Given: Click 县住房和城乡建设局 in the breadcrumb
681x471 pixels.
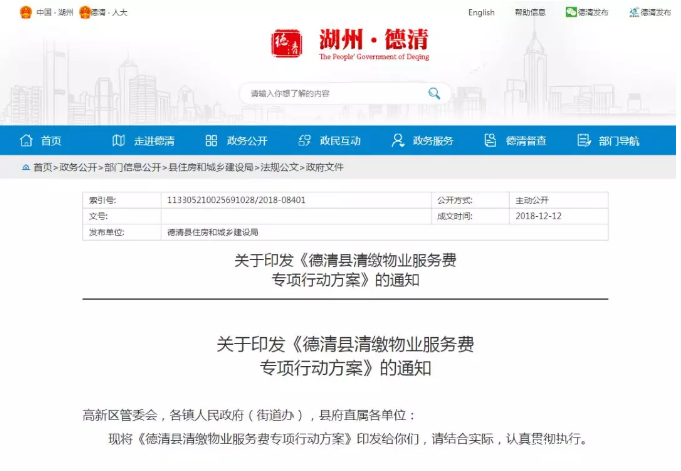Looking at the screenshot, I should (x=211, y=167).
